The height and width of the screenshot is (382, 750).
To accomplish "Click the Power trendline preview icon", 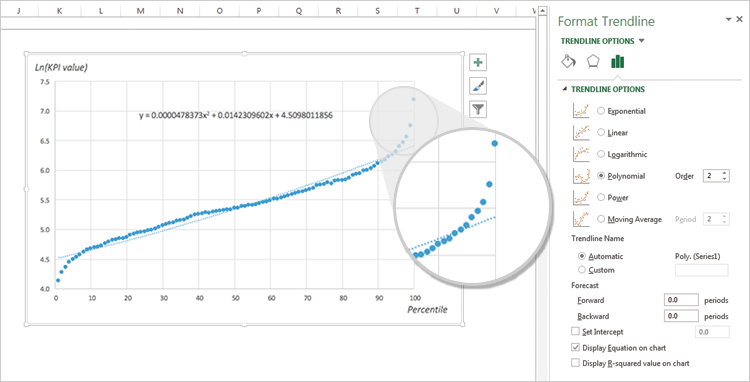I will click(581, 197).
